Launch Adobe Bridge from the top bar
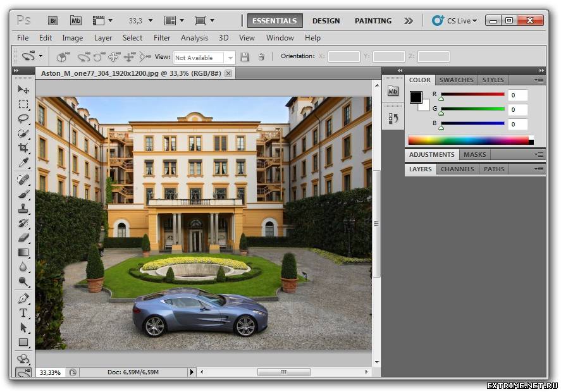The height and width of the screenshot is (392, 561). point(53,20)
